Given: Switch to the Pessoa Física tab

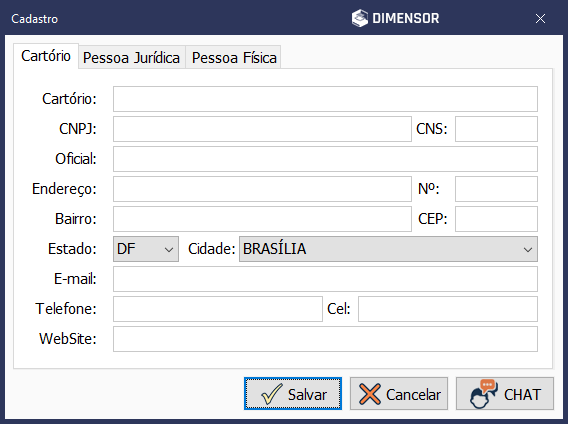Looking at the screenshot, I should (x=234, y=57).
